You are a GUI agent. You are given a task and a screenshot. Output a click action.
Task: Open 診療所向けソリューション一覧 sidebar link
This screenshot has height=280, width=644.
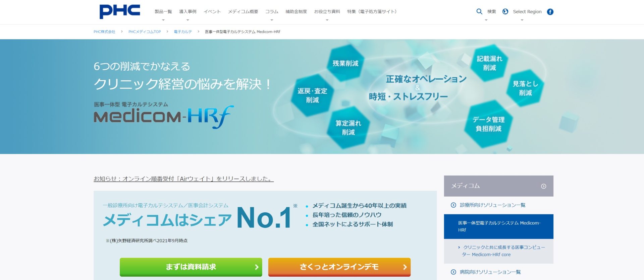click(492, 205)
